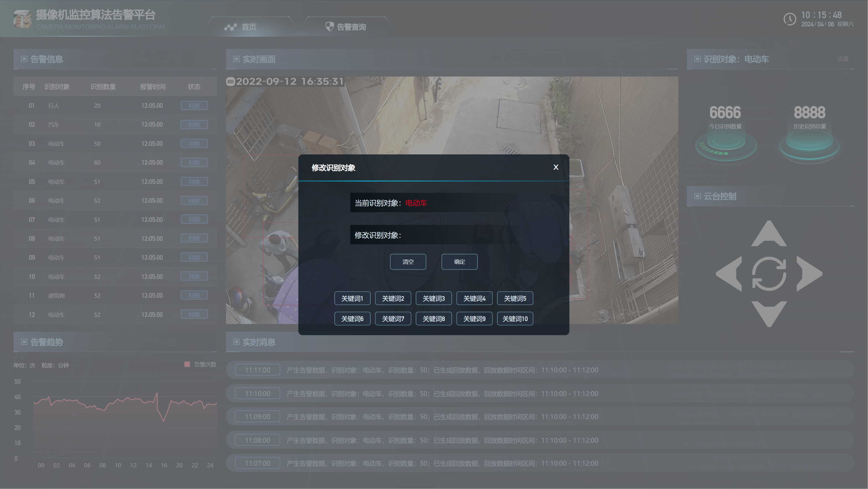Image resolution: width=868 pixels, height=489 pixels.
Task: Select the 11:07:00 message timestamp
Action: pyautogui.click(x=257, y=463)
